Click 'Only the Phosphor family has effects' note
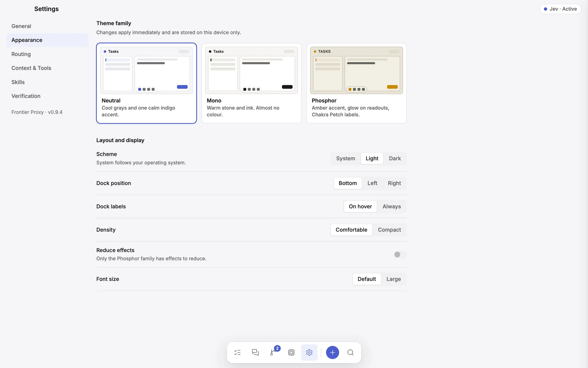588x368 pixels. click(x=151, y=259)
